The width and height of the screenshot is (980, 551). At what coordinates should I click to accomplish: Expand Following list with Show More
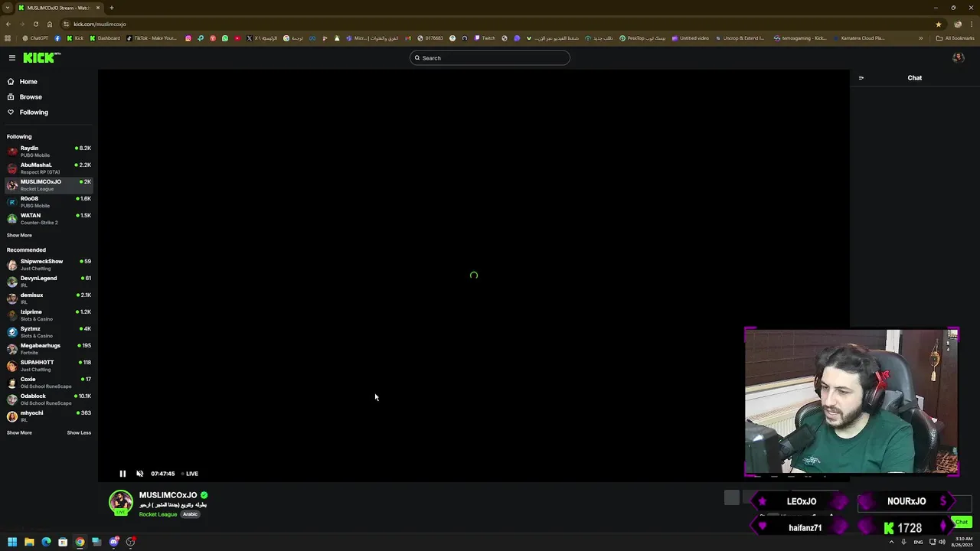19,236
